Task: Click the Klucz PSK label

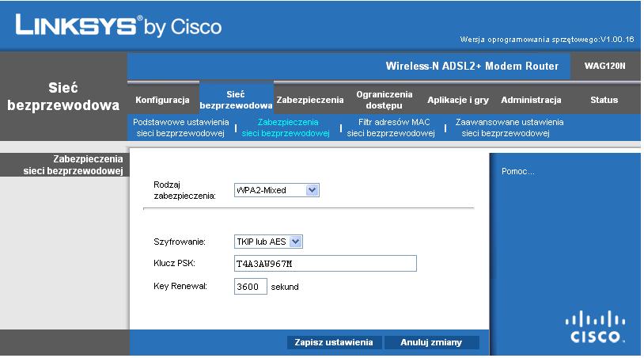Action: [x=174, y=263]
